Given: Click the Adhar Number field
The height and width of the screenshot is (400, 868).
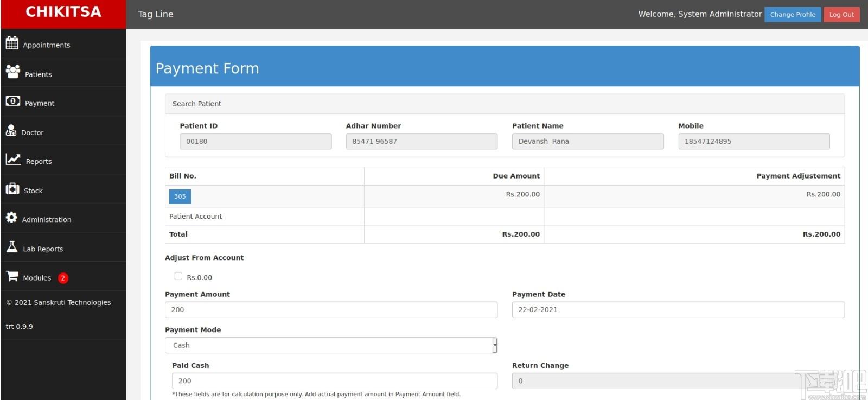Looking at the screenshot, I should 422,141.
